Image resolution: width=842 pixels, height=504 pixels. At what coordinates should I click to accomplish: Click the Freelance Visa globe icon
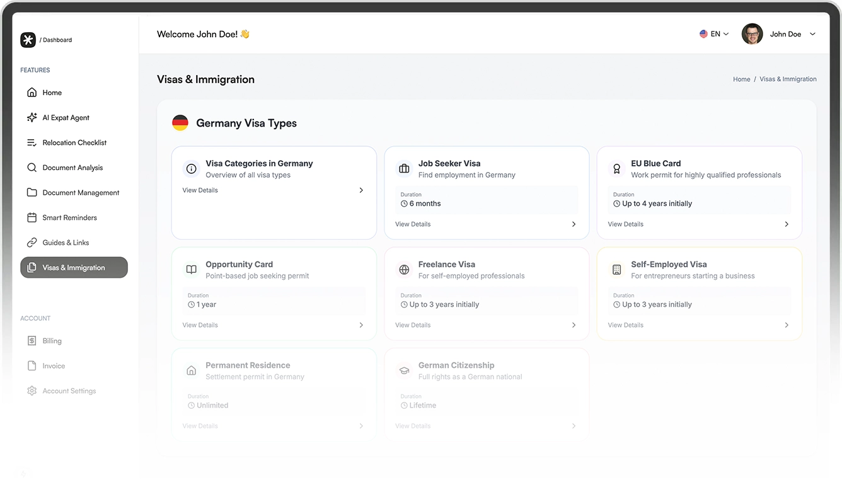[404, 270]
